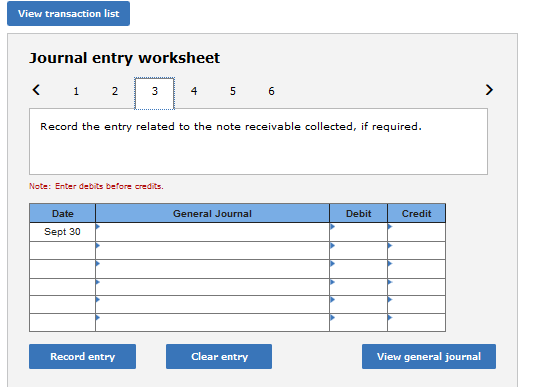Screen dimensions: 542x387
Task: Click Record entry button
Action: pos(82,356)
